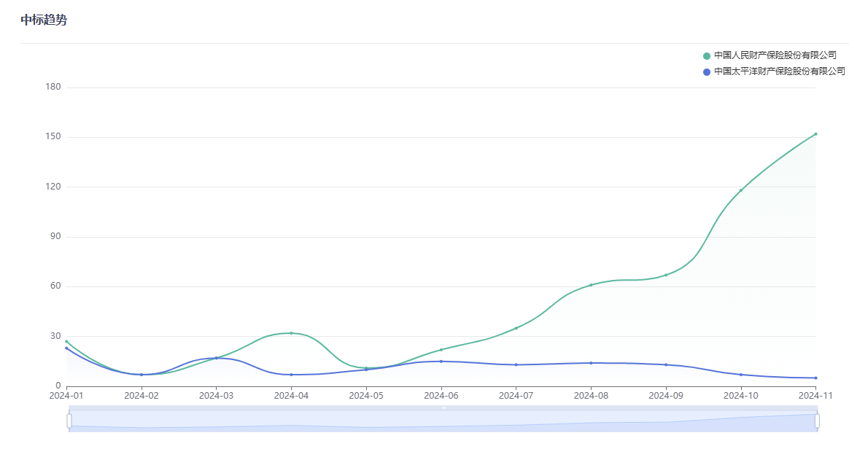This screenshot has width=868, height=449.
Task: Click green data point at 2024-11 peak
Action: click(815, 134)
